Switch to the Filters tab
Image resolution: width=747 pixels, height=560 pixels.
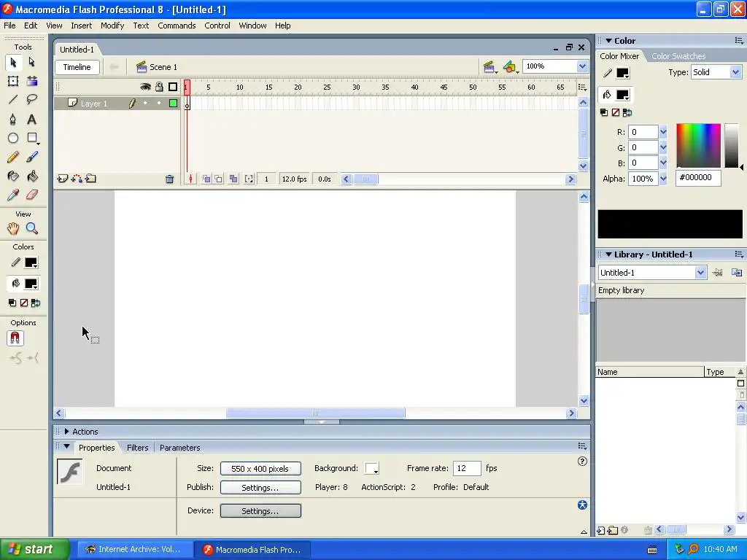click(x=137, y=448)
